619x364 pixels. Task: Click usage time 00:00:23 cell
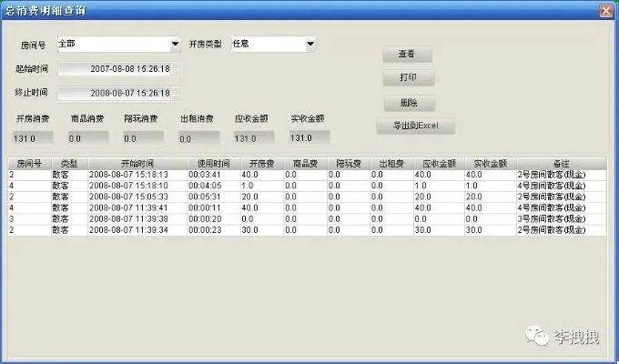(x=214, y=230)
